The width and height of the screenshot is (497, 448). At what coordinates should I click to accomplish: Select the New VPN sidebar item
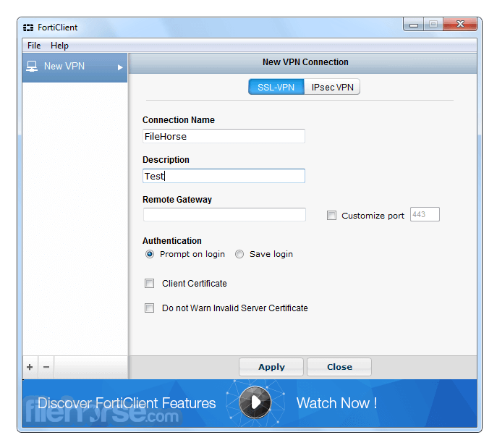[75, 67]
